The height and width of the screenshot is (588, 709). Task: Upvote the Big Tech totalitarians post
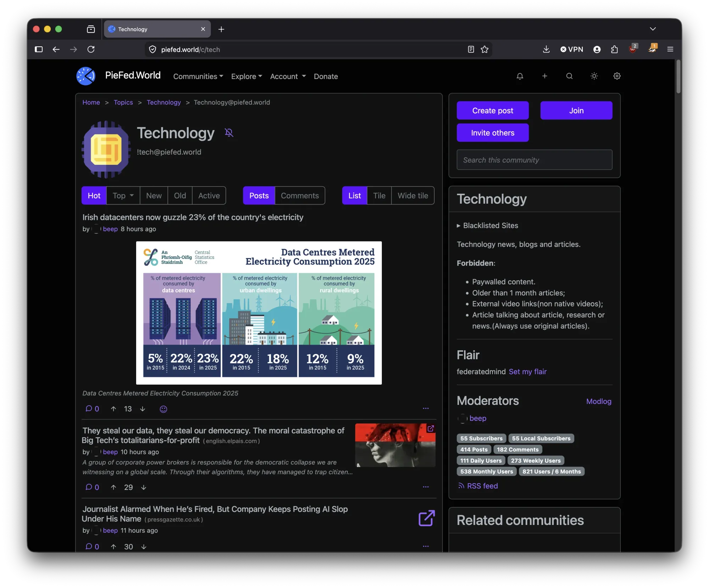coord(113,487)
